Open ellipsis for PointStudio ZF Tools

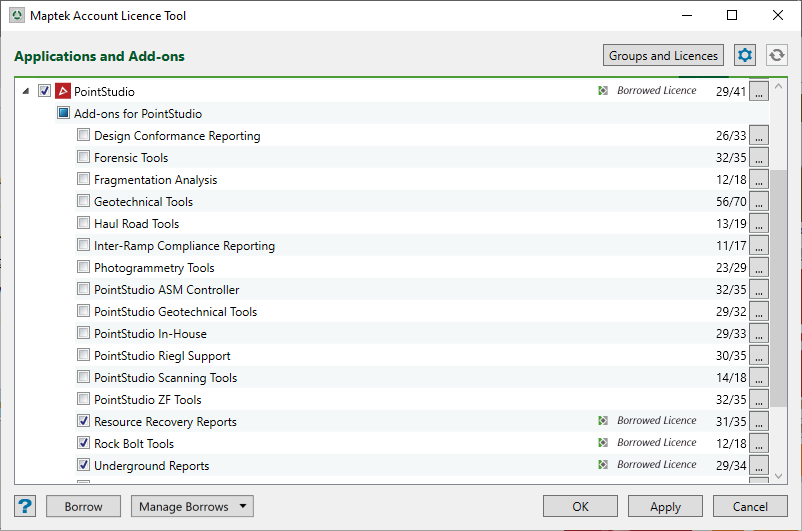[759, 400]
